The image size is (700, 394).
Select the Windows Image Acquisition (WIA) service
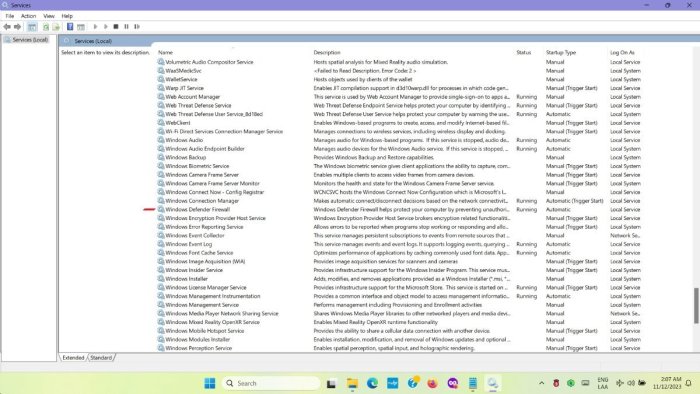[205, 261]
